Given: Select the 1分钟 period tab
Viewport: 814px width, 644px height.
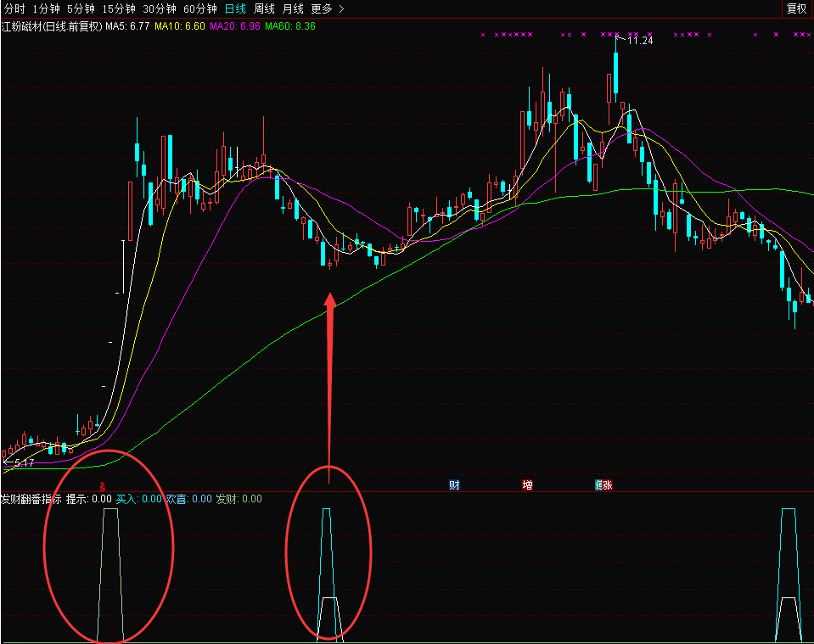Looking at the screenshot, I should 47,8.
